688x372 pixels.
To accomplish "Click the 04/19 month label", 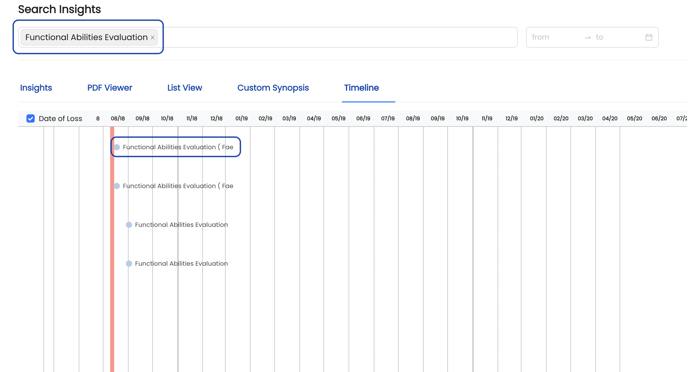I will pos(314,118).
